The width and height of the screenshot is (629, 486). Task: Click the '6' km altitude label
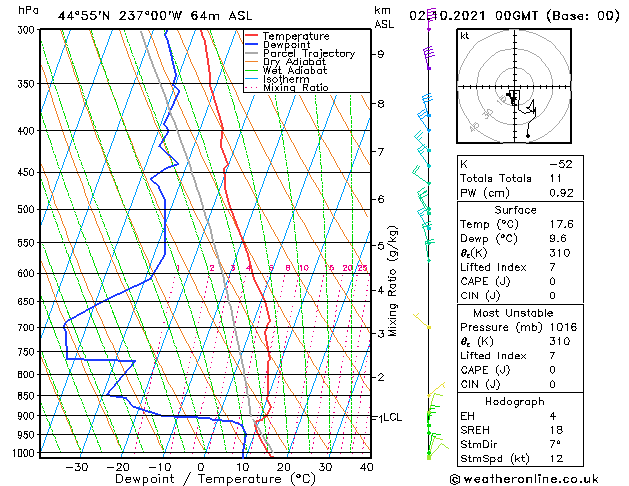click(381, 199)
